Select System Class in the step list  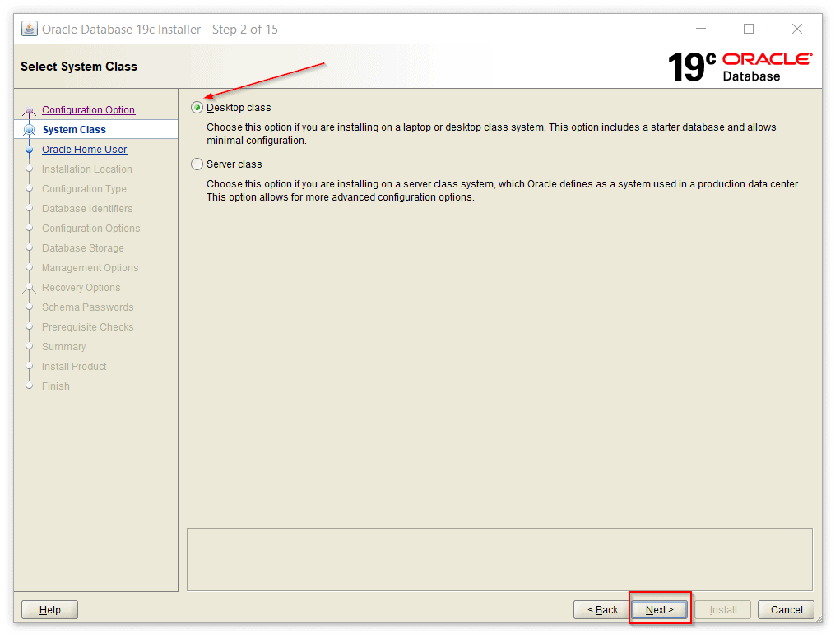coord(74,130)
